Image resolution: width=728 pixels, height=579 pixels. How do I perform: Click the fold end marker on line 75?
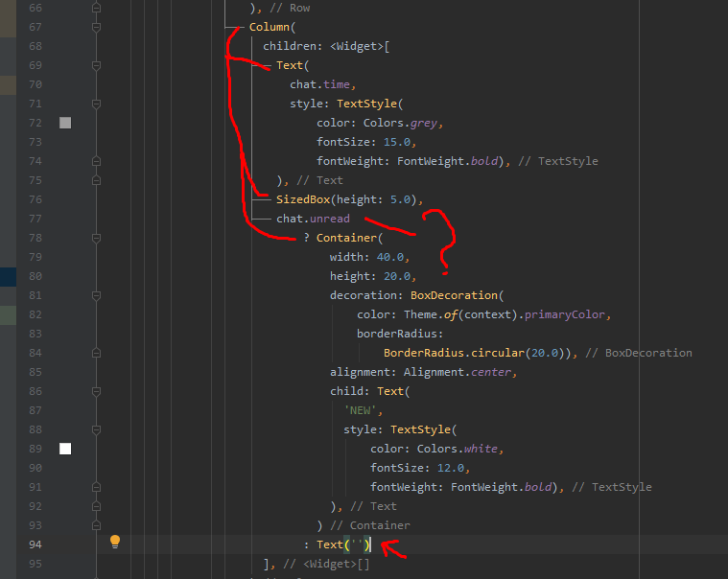tap(96, 180)
